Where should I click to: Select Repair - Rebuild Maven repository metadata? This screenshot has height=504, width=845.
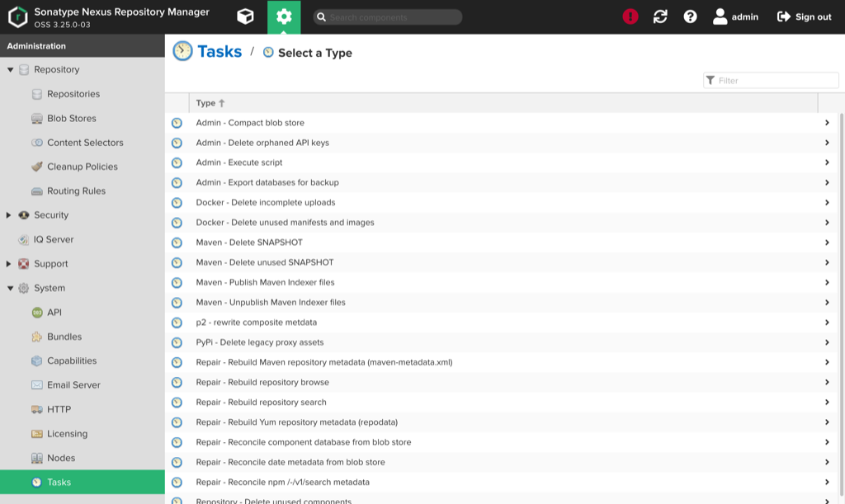point(501,362)
